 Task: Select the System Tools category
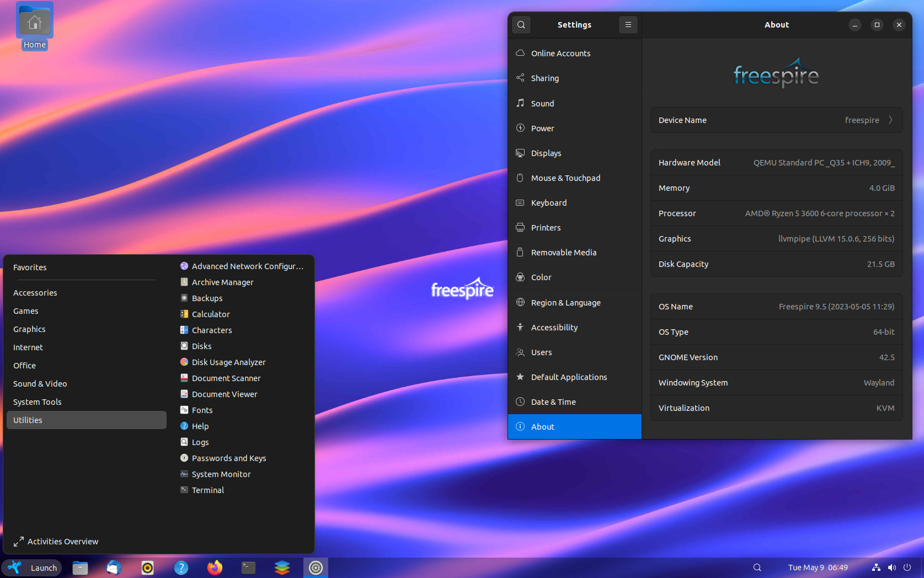point(87,402)
